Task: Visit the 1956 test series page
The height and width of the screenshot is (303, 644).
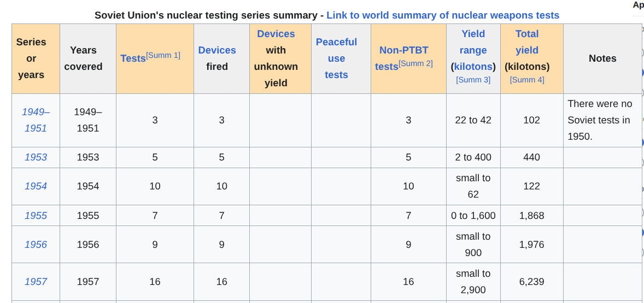Action: (36, 245)
